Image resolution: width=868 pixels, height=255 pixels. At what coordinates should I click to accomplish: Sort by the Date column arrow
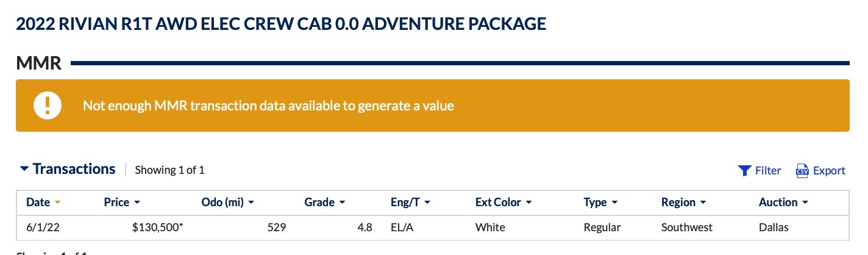click(58, 203)
